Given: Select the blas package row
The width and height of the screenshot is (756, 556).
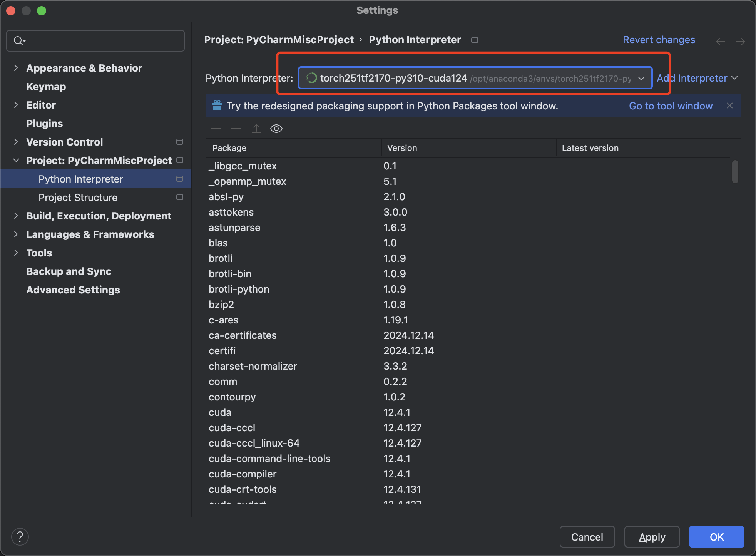Looking at the screenshot, I should (468, 243).
